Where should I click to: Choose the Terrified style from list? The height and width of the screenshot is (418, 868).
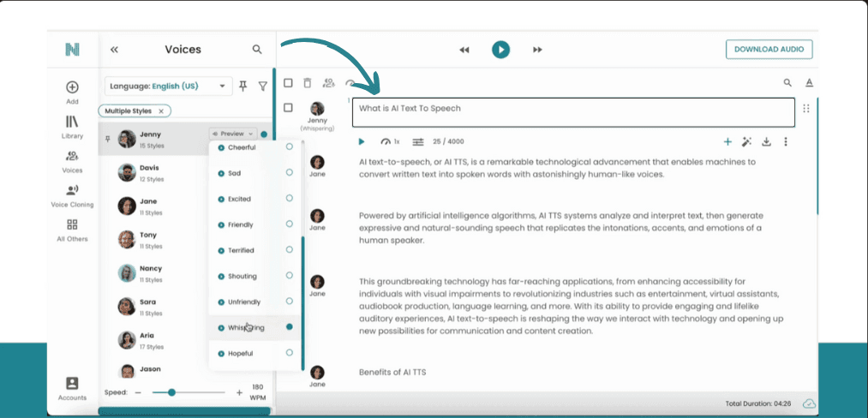click(242, 250)
